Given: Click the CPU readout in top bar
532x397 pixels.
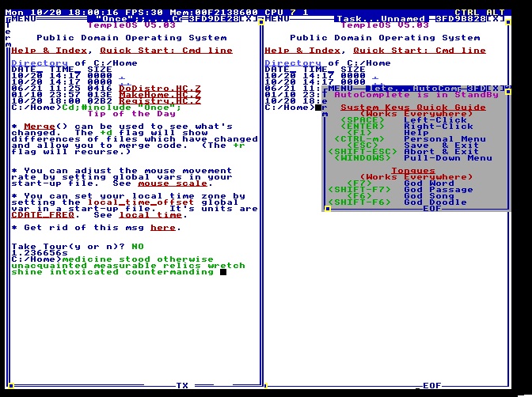Looking at the screenshot, I should [x=287, y=13].
